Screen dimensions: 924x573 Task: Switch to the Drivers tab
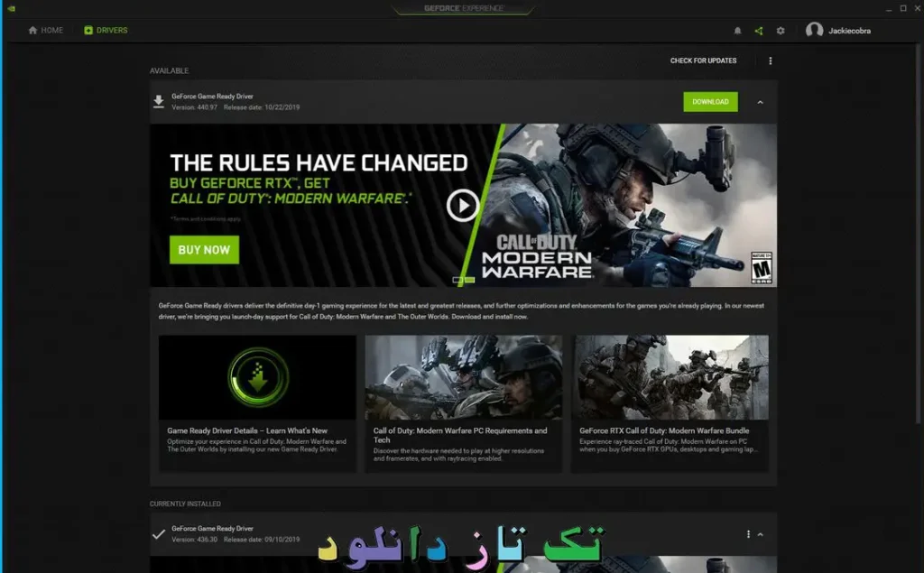coord(106,30)
